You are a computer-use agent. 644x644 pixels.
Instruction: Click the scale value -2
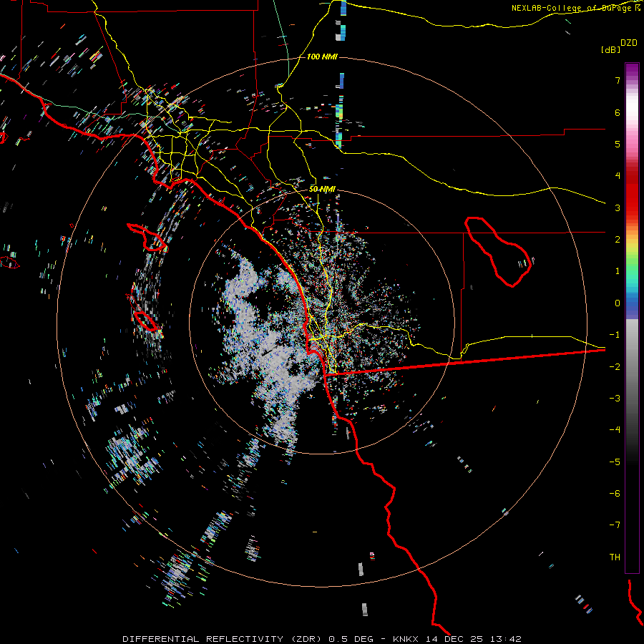[615, 367]
